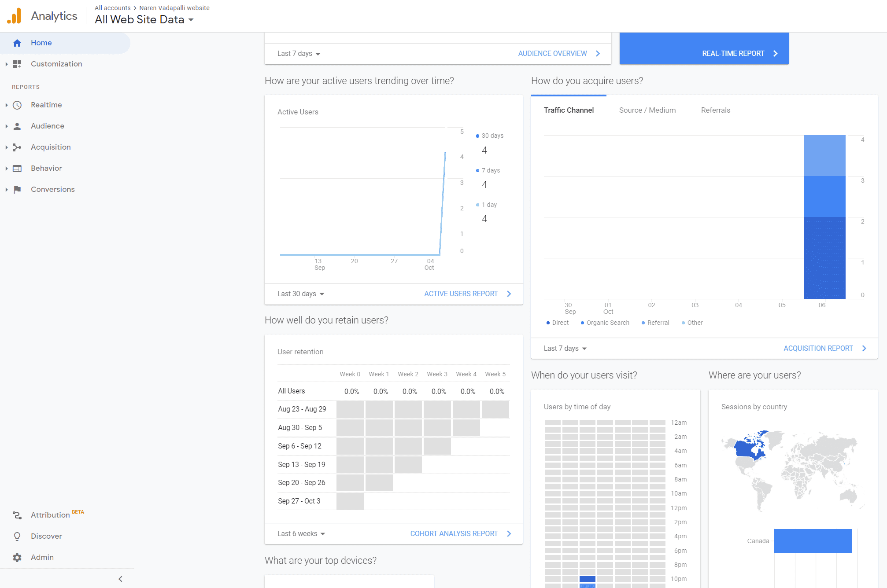The image size is (887, 588).
Task: Click the Acquisition arrows icon
Action: point(17,147)
